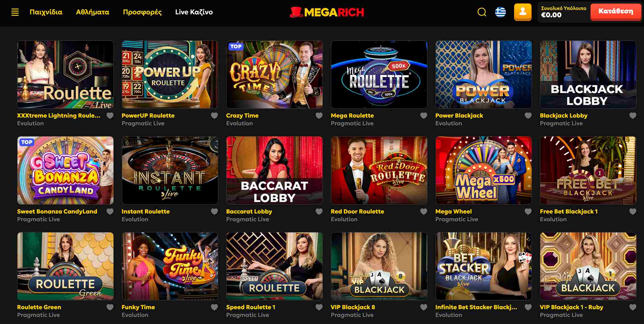Image resolution: width=644 pixels, height=324 pixels.
Task: Favorite VIP Blackjack 1 - Ruby
Action: point(633,307)
